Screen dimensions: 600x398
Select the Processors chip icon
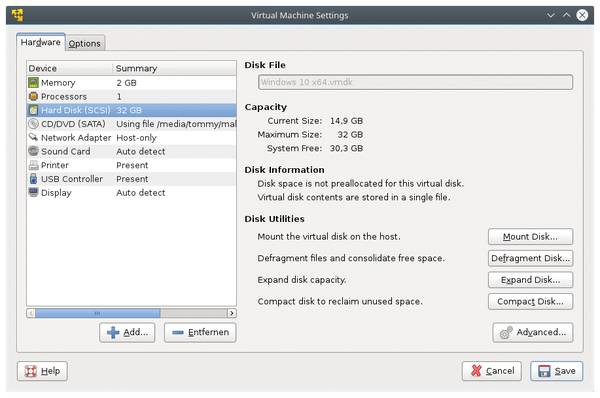pos(34,96)
